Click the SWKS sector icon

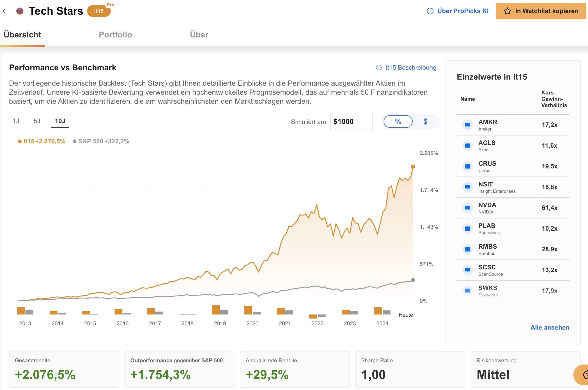[x=467, y=291]
